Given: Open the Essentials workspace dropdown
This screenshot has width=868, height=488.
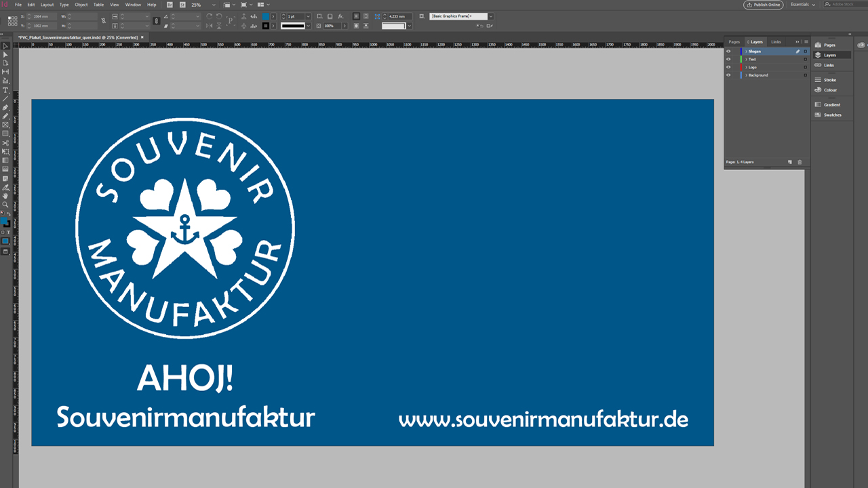Looking at the screenshot, I should pyautogui.click(x=803, y=5).
